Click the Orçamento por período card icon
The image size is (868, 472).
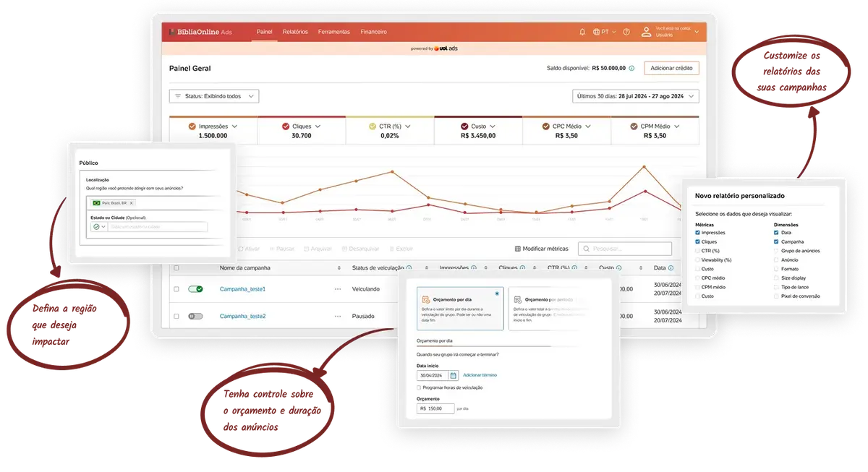[518, 299]
